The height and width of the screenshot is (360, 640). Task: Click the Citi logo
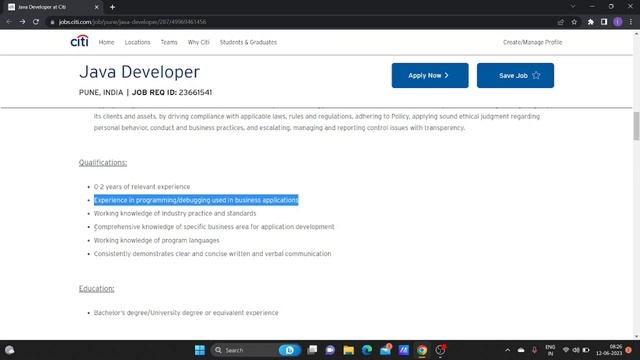click(x=79, y=41)
